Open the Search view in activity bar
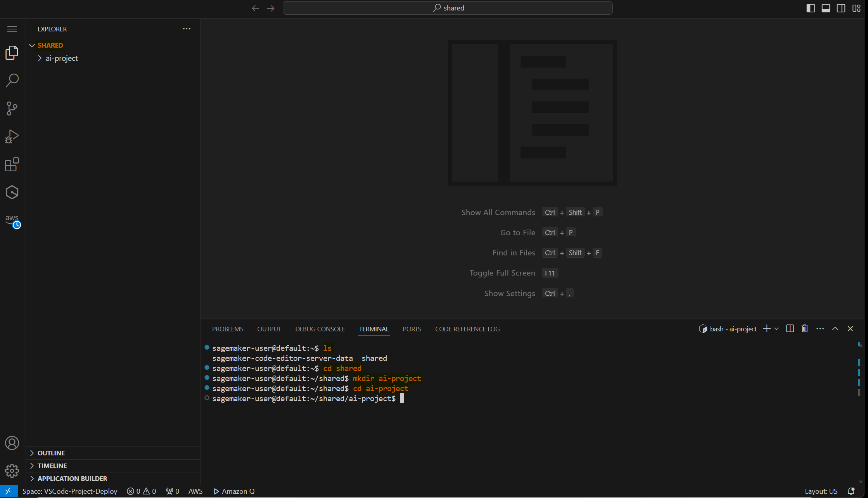This screenshot has width=868, height=498. click(x=12, y=81)
